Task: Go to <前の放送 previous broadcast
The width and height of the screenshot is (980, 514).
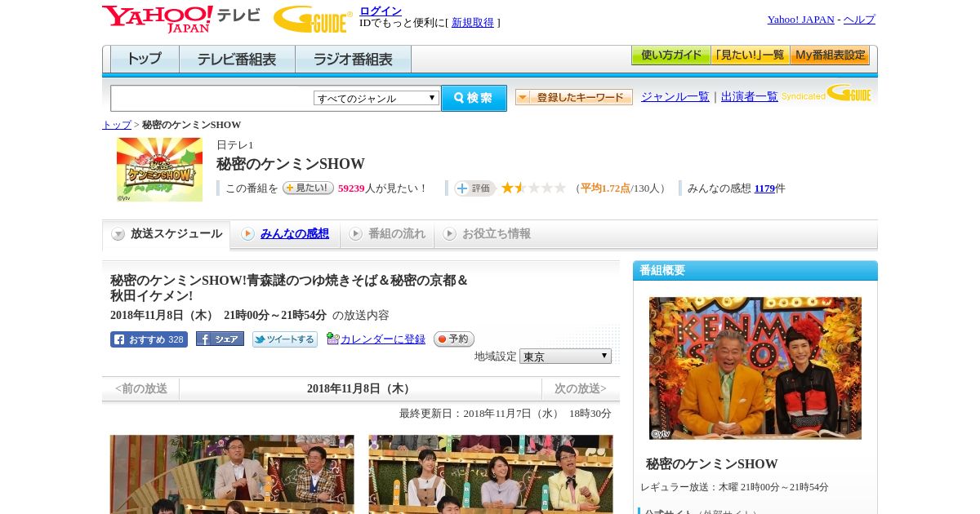Action: click(141, 389)
